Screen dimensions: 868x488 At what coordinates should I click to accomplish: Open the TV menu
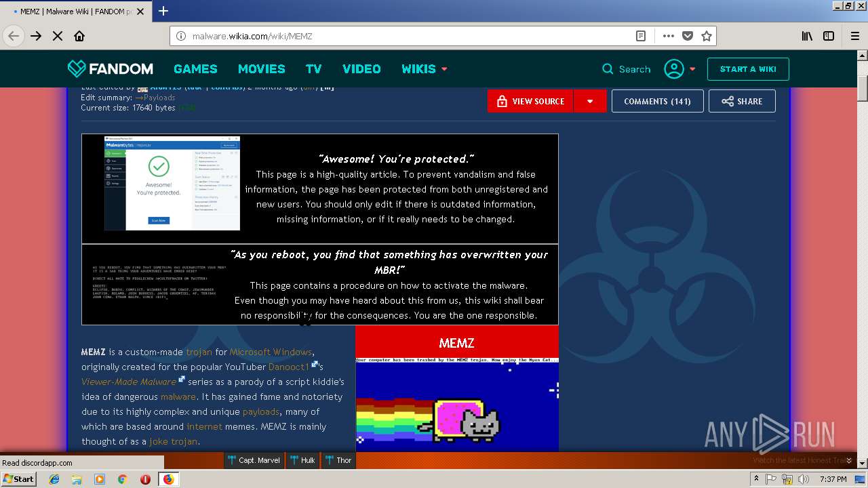(313, 69)
